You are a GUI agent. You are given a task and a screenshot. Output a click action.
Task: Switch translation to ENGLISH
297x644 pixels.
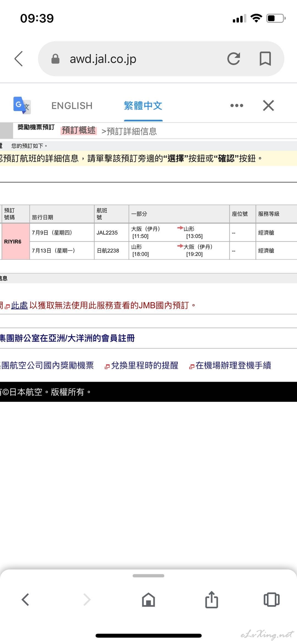point(72,105)
